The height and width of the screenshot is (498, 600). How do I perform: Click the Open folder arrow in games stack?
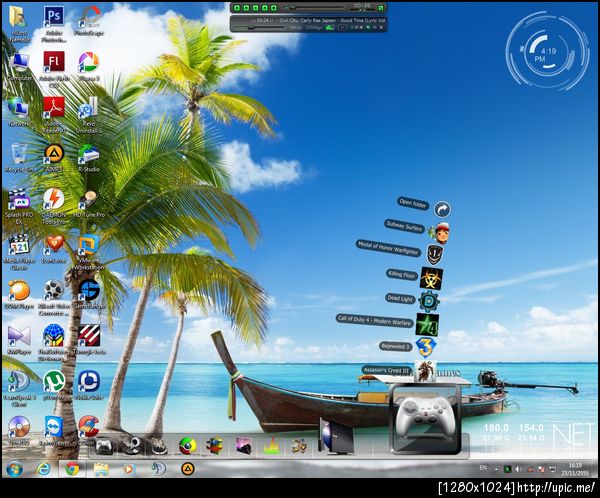click(442, 209)
